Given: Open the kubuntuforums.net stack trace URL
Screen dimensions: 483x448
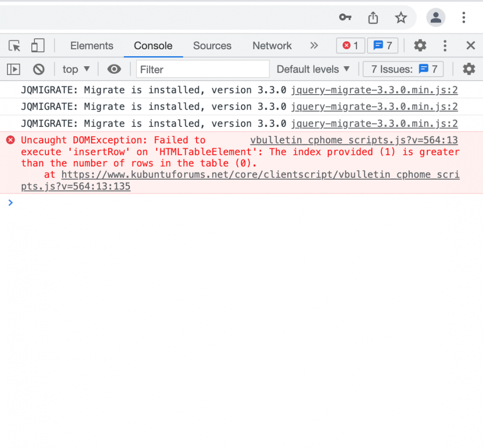Looking at the screenshot, I should [x=241, y=180].
